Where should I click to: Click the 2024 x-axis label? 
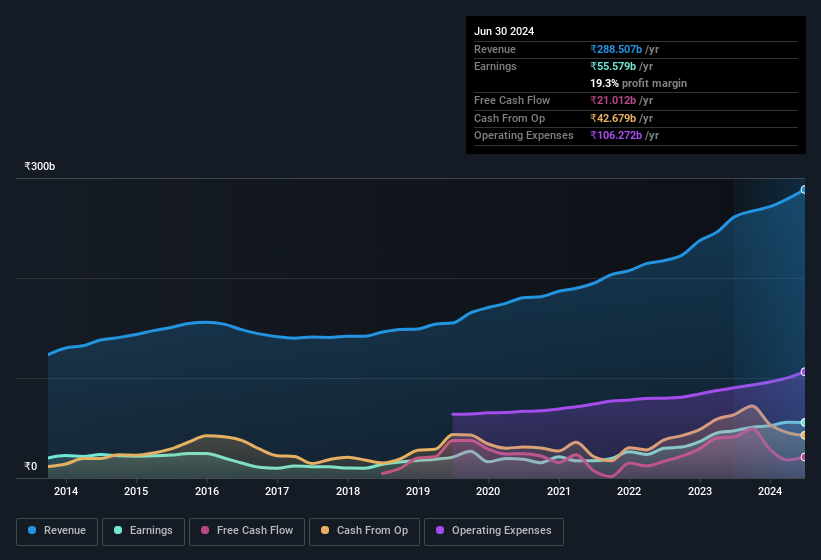[x=770, y=491]
